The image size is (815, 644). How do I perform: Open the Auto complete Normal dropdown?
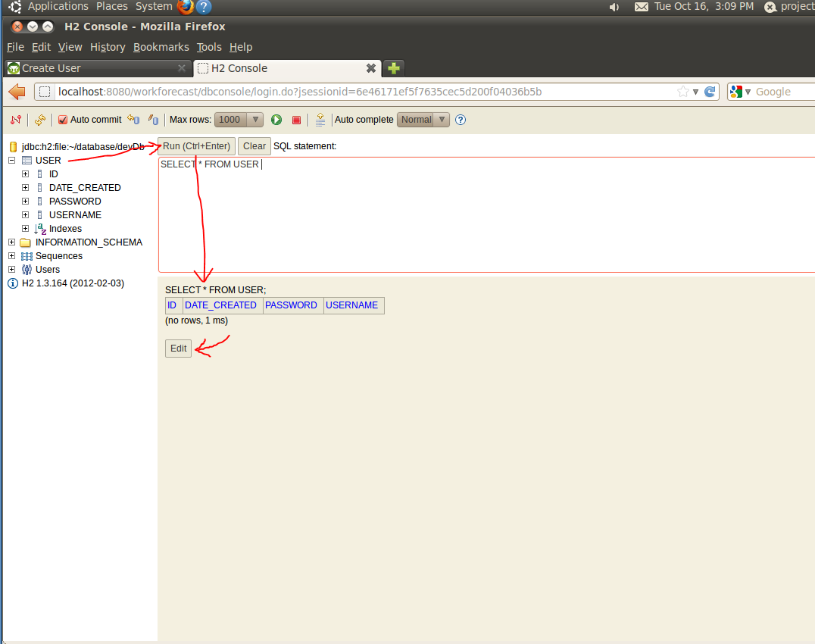[423, 120]
